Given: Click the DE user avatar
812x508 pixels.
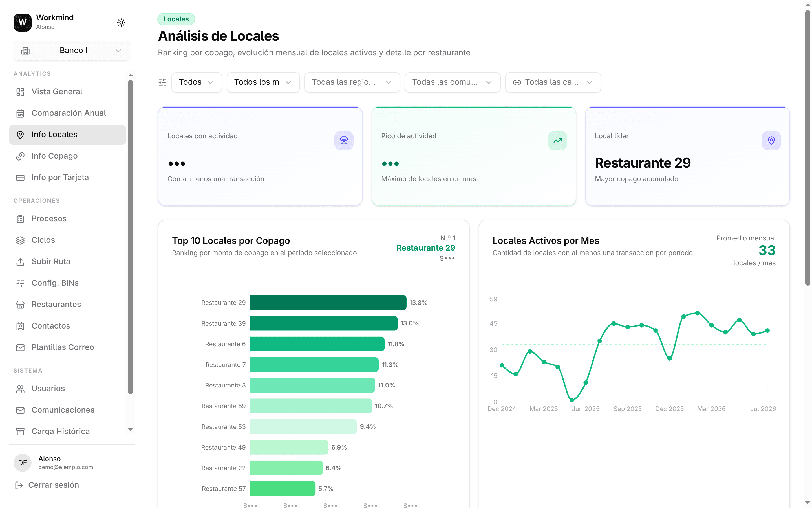Looking at the screenshot, I should 23,463.
